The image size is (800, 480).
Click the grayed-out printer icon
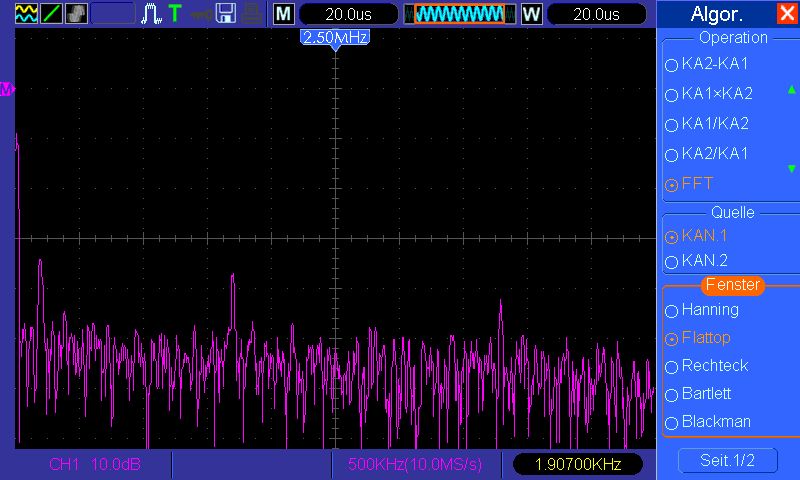[x=252, y=14]
